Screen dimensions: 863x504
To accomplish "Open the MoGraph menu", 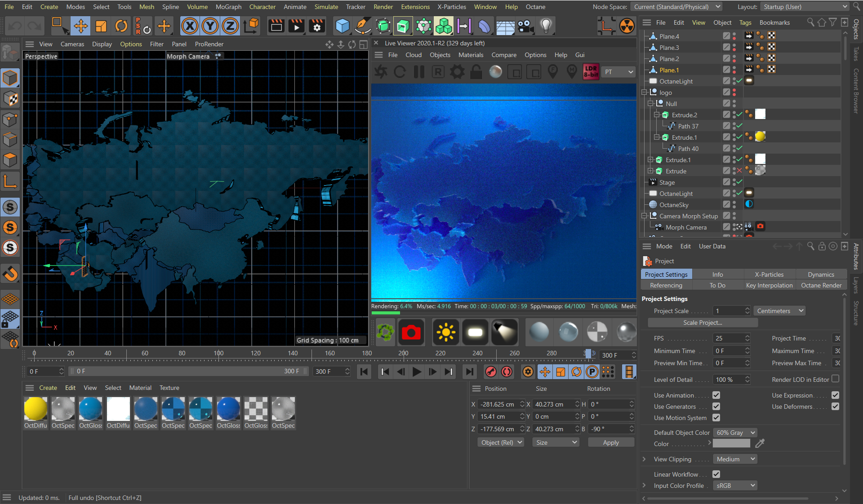I will tap(228, 7).
